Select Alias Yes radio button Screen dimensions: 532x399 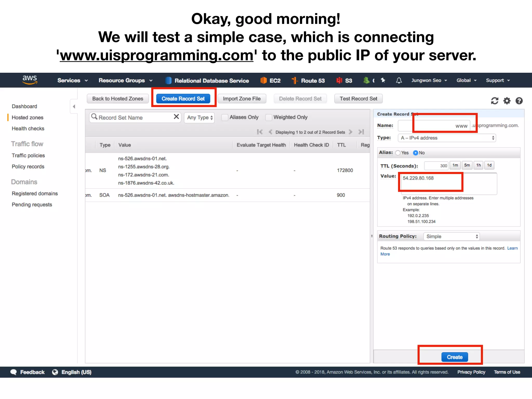point(398,153)
